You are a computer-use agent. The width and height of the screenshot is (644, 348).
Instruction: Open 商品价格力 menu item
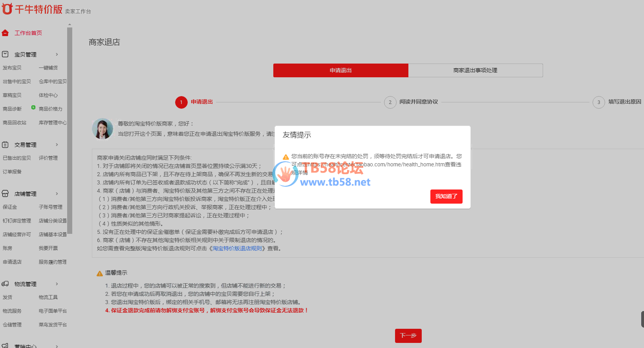pos(51,109)
